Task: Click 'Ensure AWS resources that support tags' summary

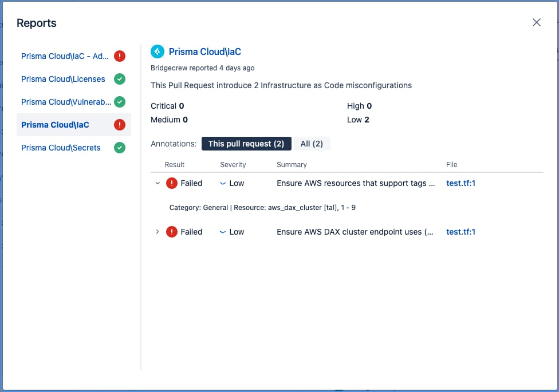Action: coord(356,183)
